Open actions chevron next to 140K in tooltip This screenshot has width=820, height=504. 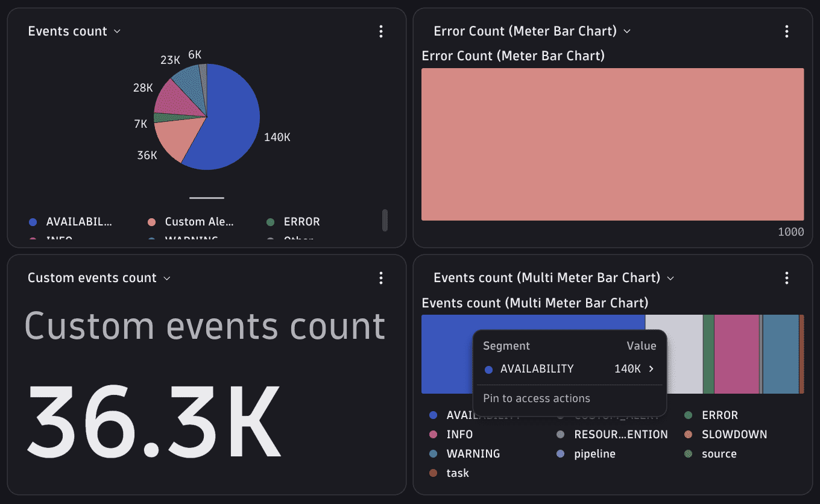tap(651, 369)
